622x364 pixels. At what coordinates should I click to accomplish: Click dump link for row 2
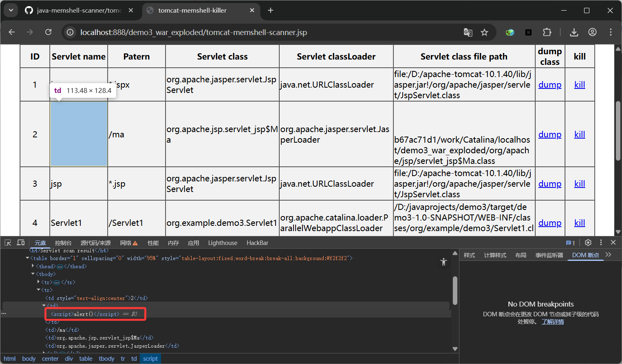(x=549, y=135)
